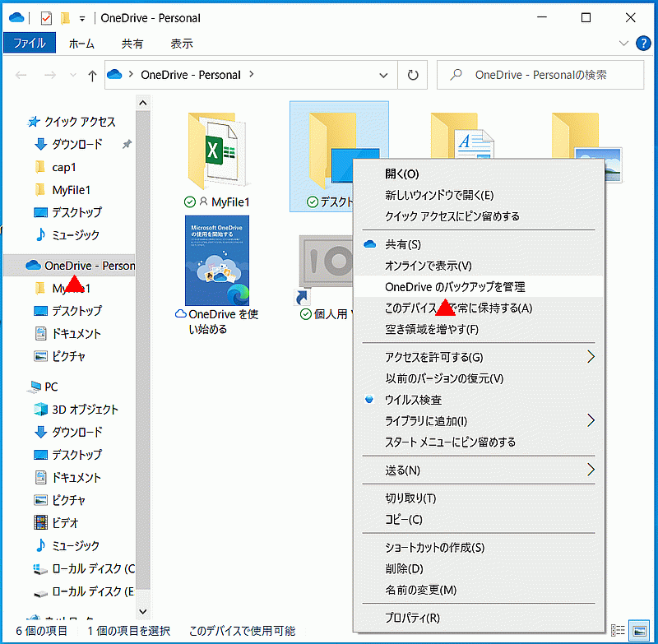Refresh the OneDrive - Personal folder view

tap(413, 75)
